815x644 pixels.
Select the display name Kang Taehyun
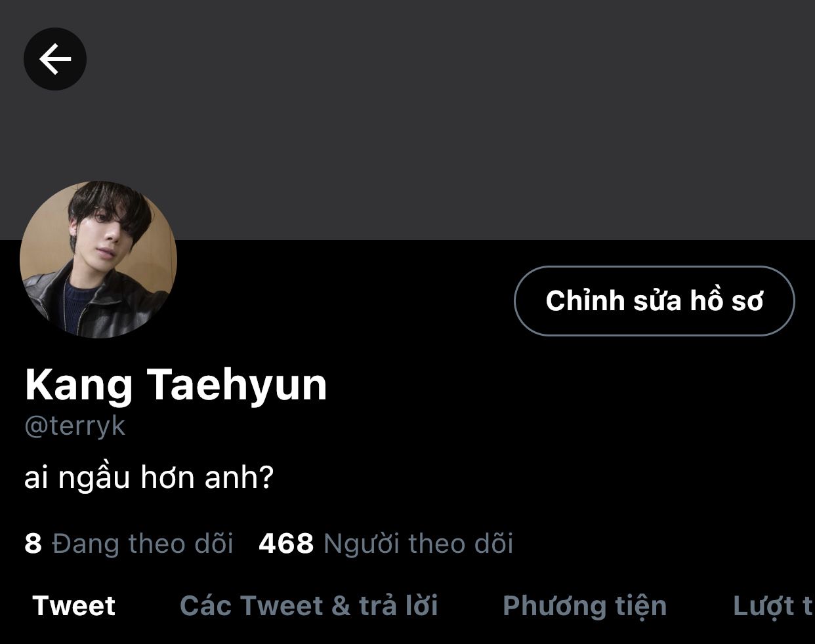(176, 385)
